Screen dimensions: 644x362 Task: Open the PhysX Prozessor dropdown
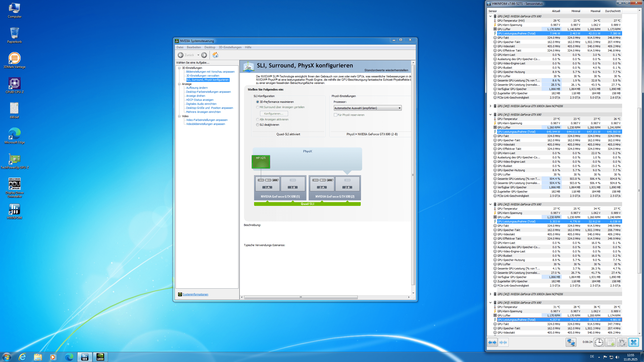click(368, 108)
